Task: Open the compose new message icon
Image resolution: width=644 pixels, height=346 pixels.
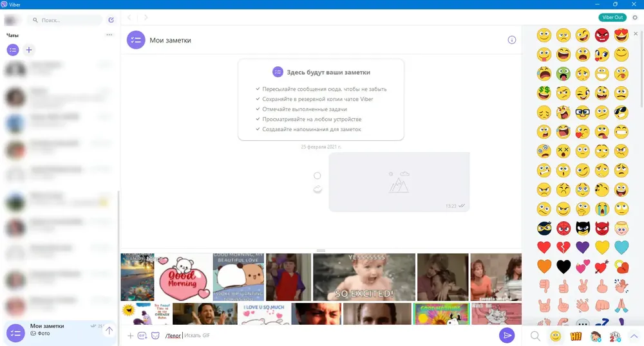Action: [x=111, y=20]
